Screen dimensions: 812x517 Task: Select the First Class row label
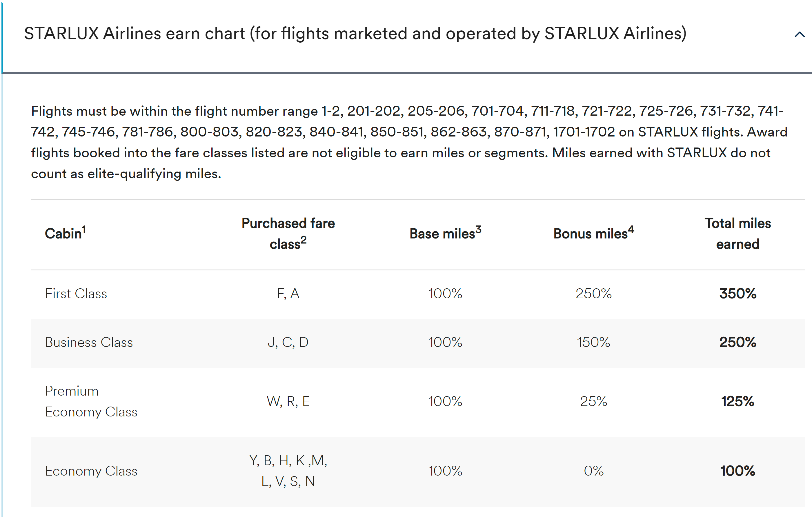(x=76, y=294)
